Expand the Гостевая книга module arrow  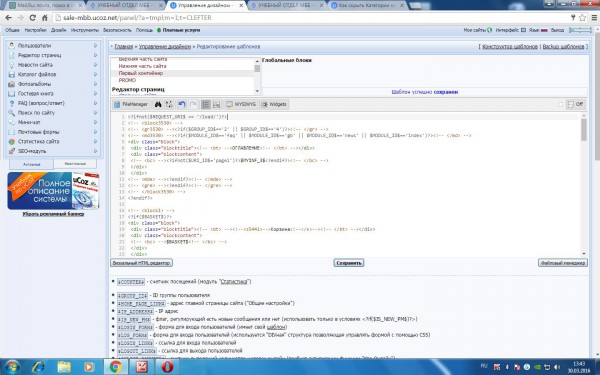[95, 93]
